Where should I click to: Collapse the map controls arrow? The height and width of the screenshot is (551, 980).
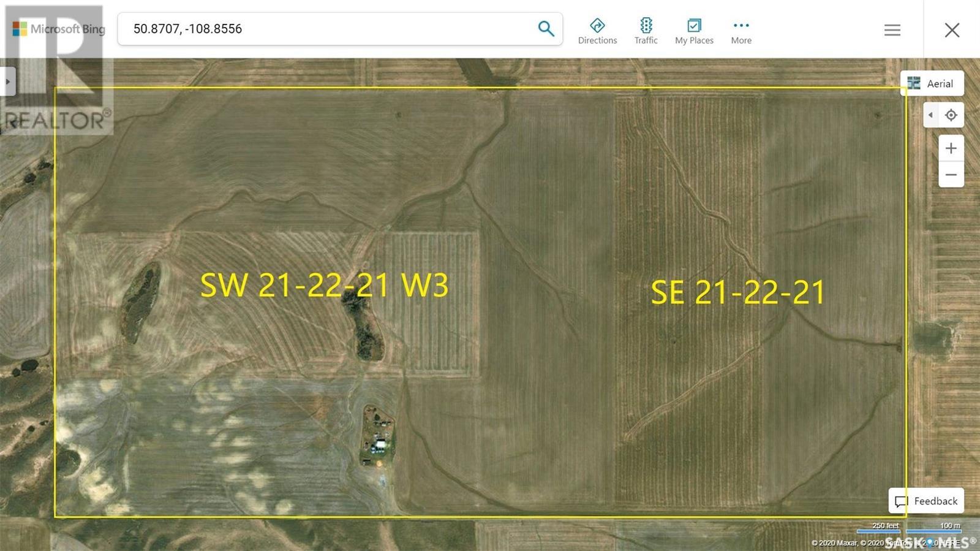(x=930, y=115)
